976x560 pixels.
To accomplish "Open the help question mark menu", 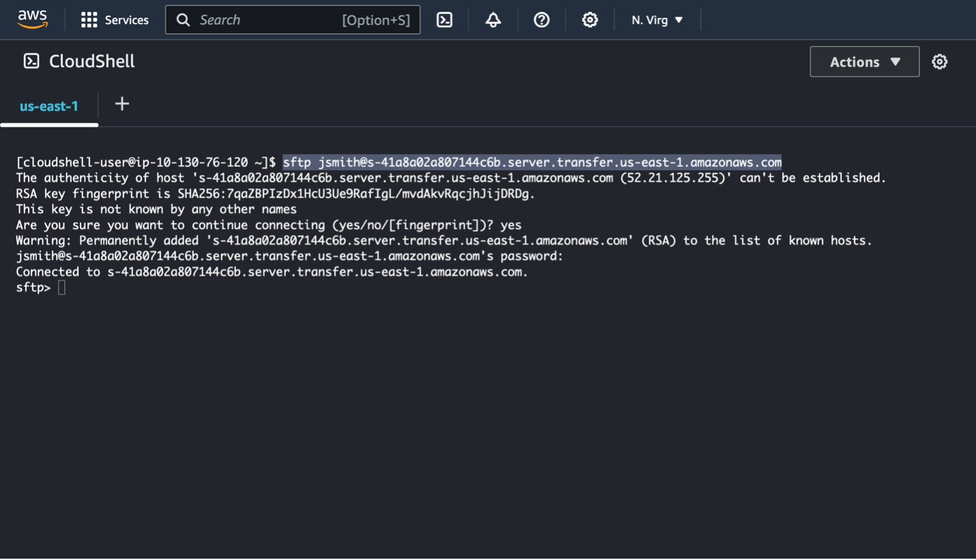I will pos(541,20).
